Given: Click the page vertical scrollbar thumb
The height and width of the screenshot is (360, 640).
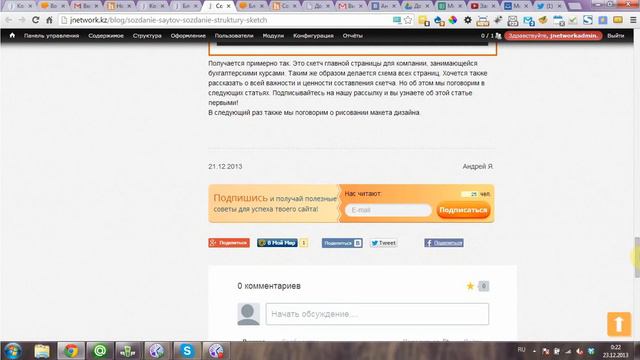Looking at the screenshot, I should (637, 257).
